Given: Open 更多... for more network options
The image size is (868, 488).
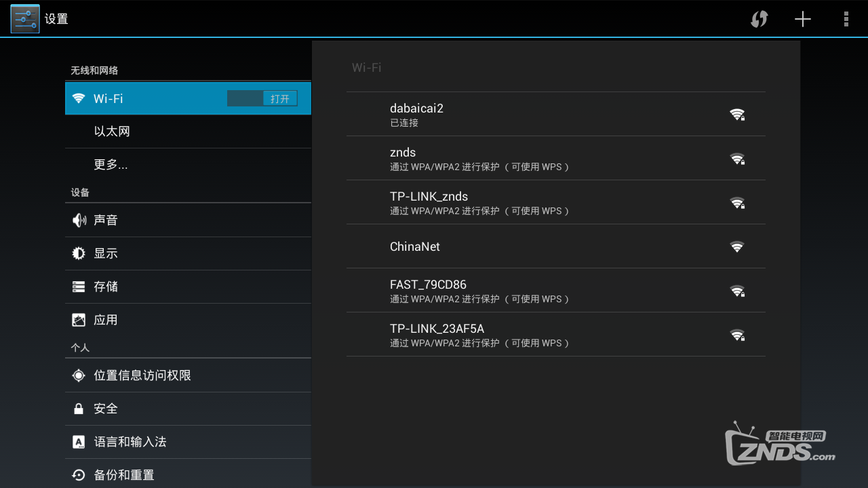Looking at the screenshot, I should (188, 165).
